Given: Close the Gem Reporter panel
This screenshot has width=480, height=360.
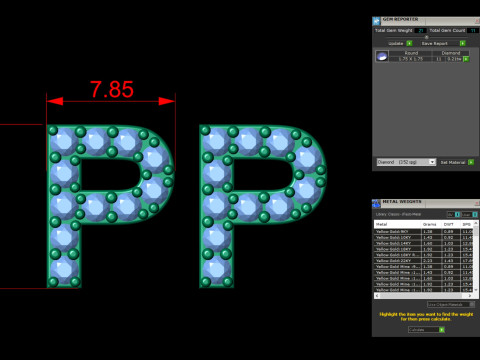Looking at the screenshot, I should (477, 21).
